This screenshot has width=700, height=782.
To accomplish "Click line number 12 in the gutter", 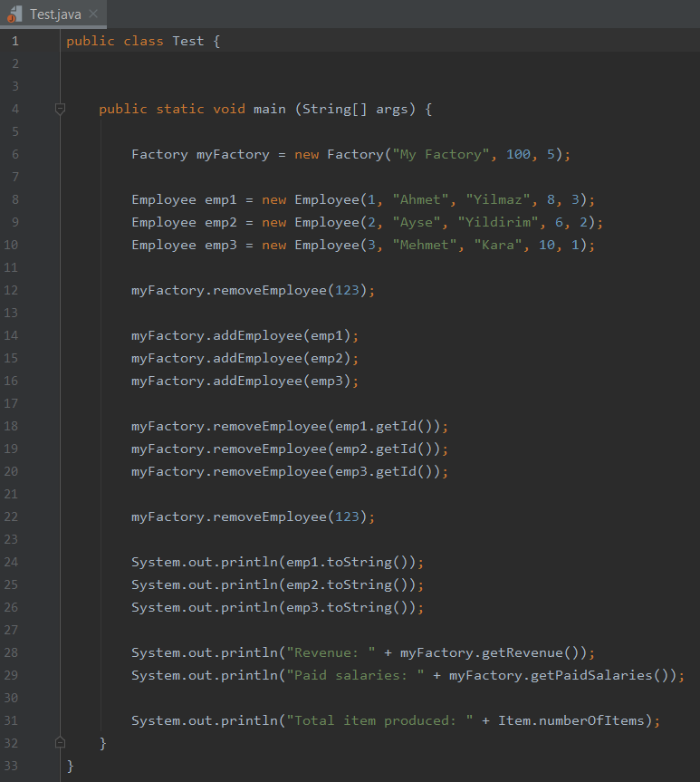I will [11, 290].
